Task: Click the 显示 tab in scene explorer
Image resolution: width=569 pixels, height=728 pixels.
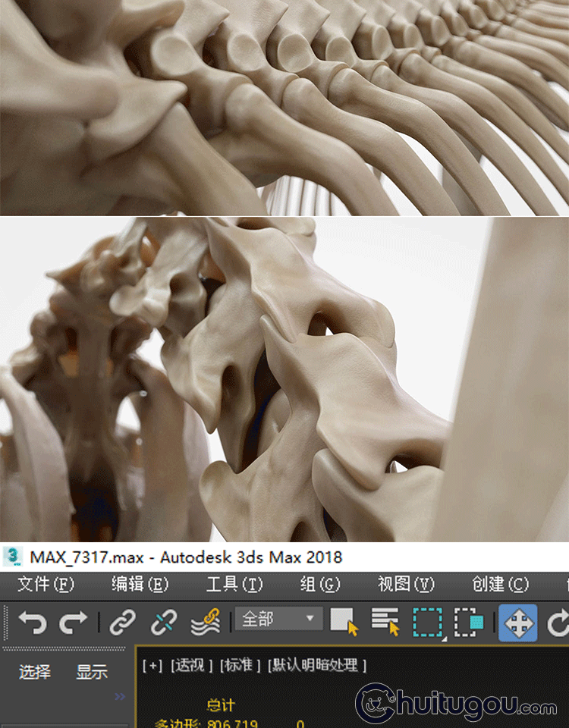Action: coord(92,672)
